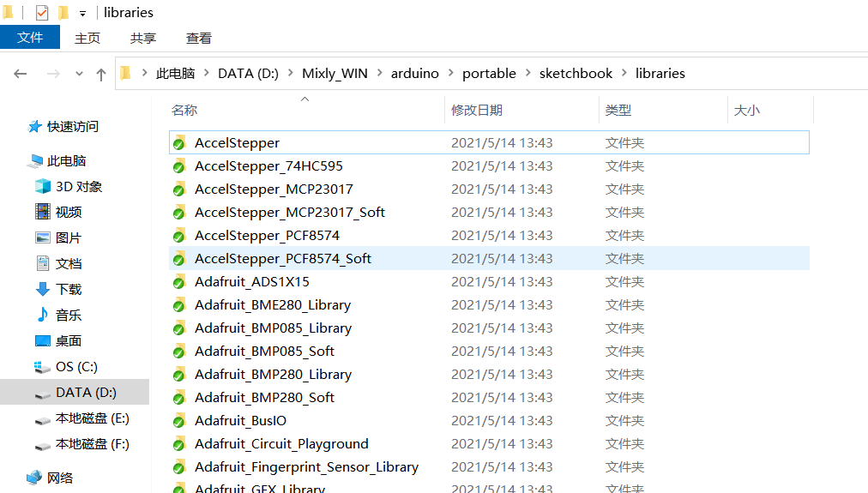Viewport: 868px width, 493px height.
Task: Open the recent locations dropdown
Action: pyautogui.click(x=79, y=74)
